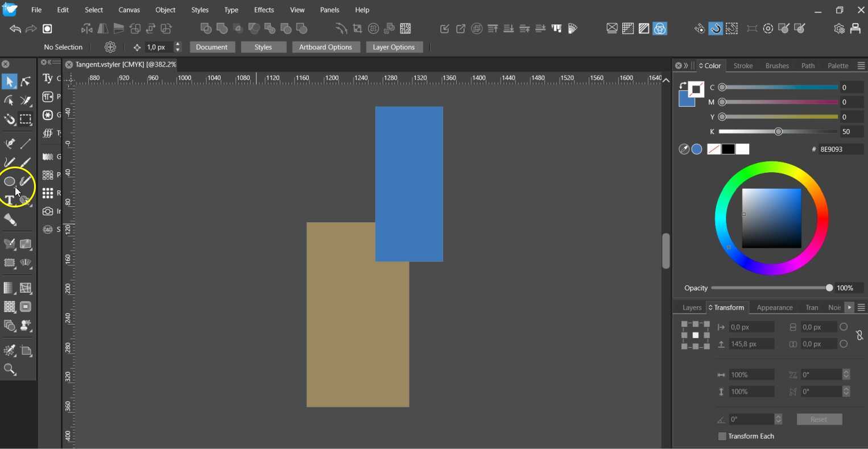Collapse the right panel double chevron
This screenshot has width=868, height=449.
[686, 66]
